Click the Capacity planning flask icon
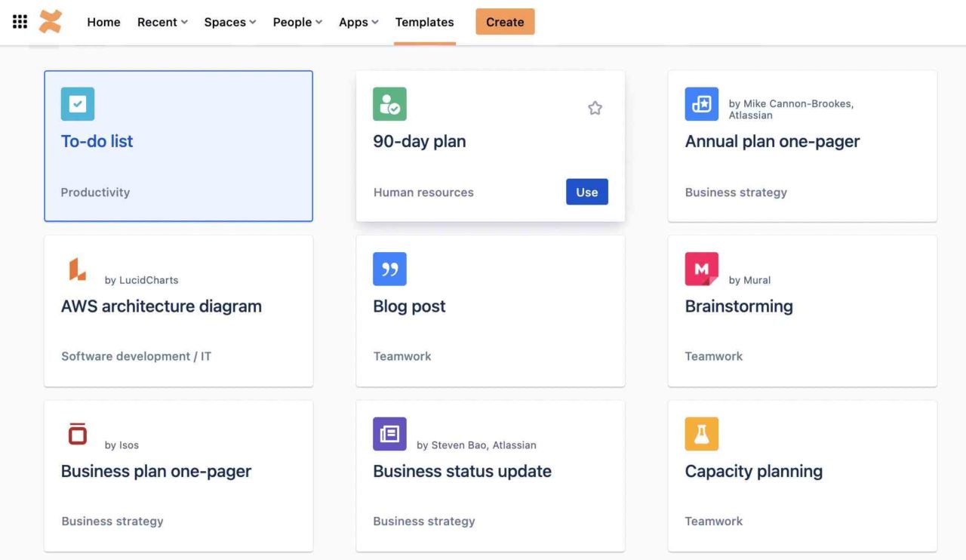Screen dimensions: 966x560 701,433
